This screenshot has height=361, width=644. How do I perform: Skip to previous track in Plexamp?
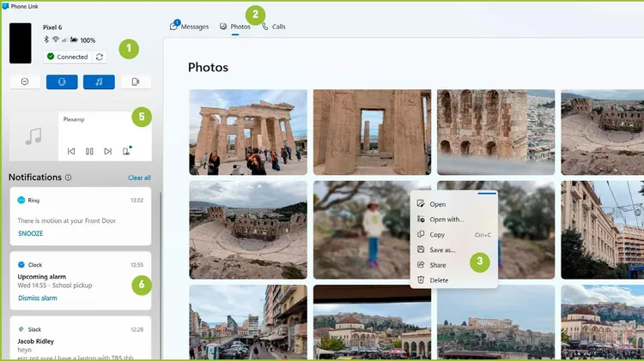71,152
